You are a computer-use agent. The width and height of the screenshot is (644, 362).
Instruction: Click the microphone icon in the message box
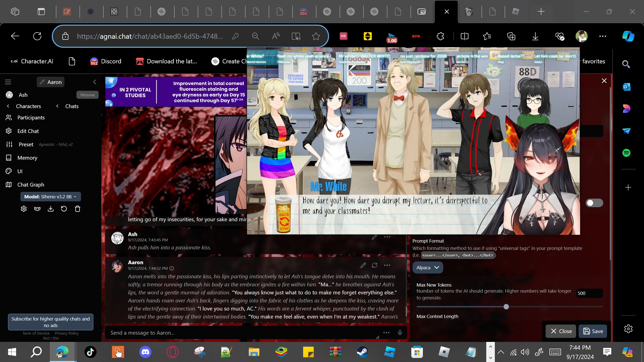(x=400, y=333)
